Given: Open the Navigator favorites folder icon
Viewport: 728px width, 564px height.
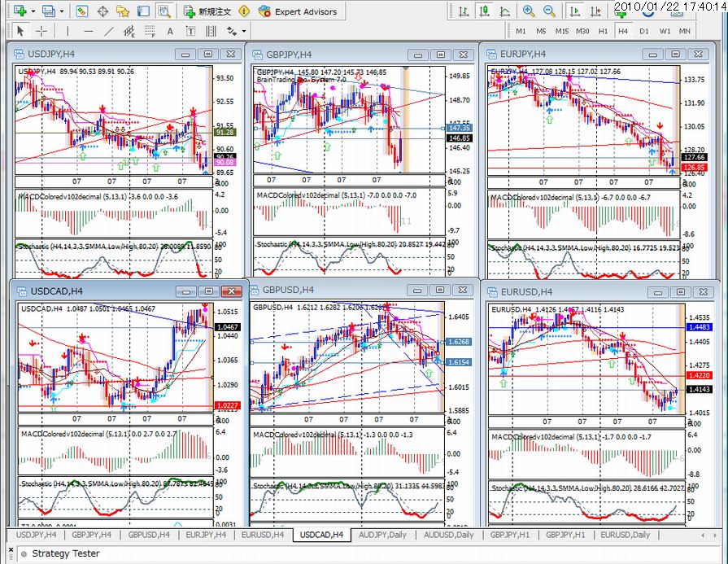Looking at the screenshot, I should pos(123,11).
